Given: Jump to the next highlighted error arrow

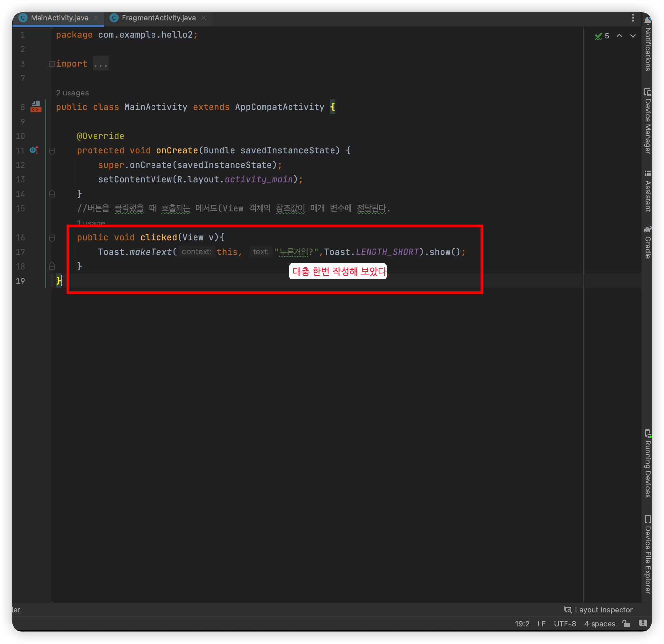Looking at the screenshot, I should click(x=632, y=36).
